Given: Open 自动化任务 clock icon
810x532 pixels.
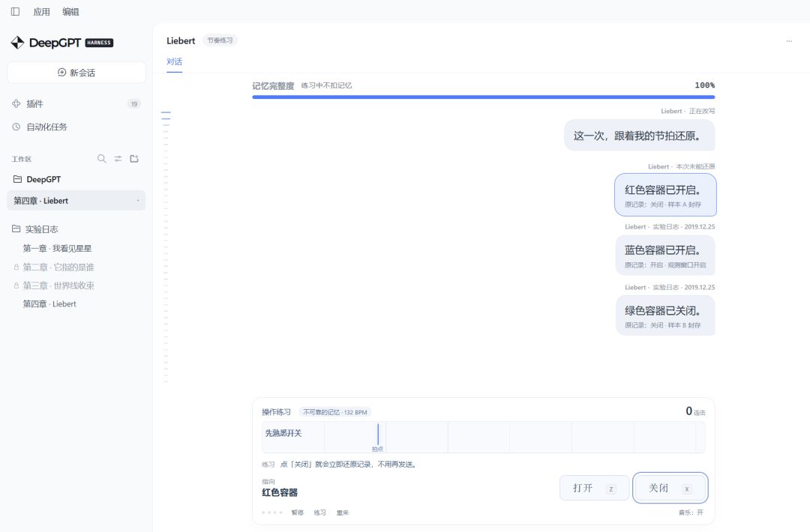Looking at the screenshot, I should [x=16, y=127].
